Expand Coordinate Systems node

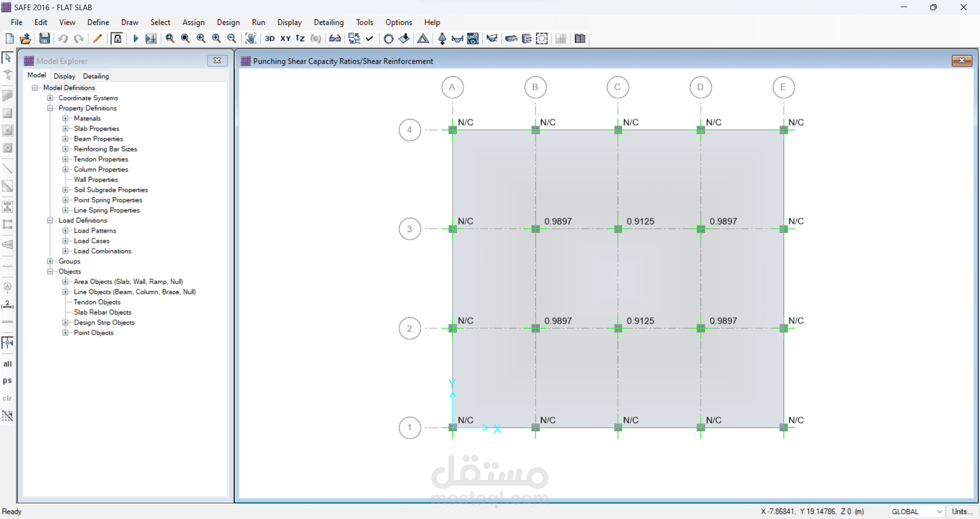[x=50, y=98]
